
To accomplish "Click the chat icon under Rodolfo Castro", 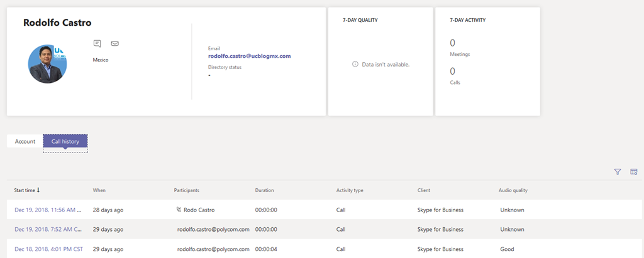I will click(x=97, y=43).
